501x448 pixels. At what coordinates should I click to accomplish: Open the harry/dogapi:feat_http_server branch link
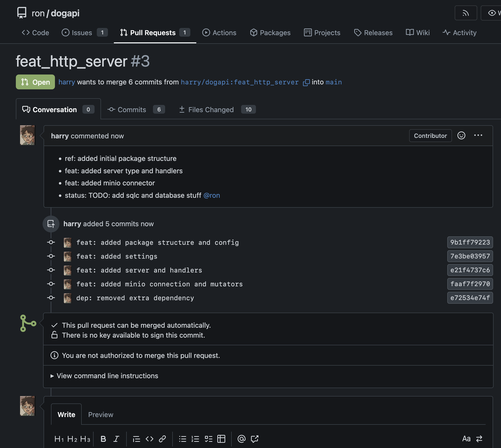point(240,82)
